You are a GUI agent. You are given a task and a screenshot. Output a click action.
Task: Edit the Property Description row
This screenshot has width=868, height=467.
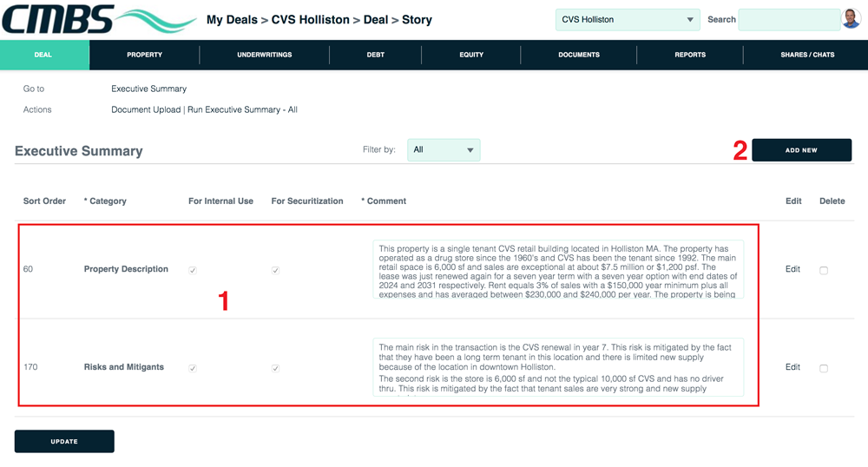pos(792,269)
